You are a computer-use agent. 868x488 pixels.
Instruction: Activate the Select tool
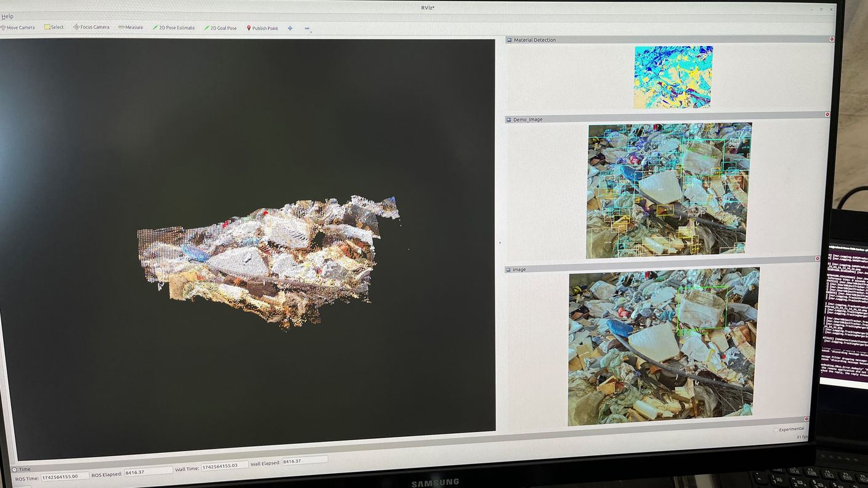[54, 27]
